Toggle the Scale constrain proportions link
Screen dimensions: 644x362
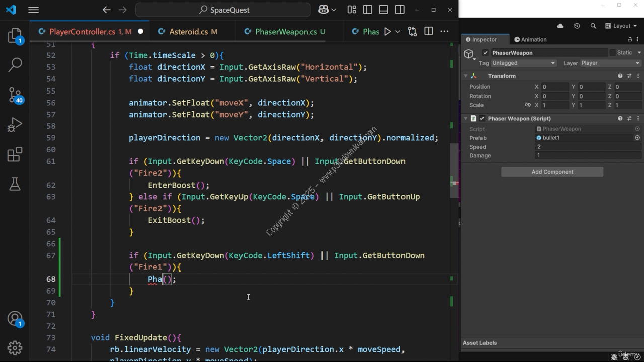(x=528, y=105)
